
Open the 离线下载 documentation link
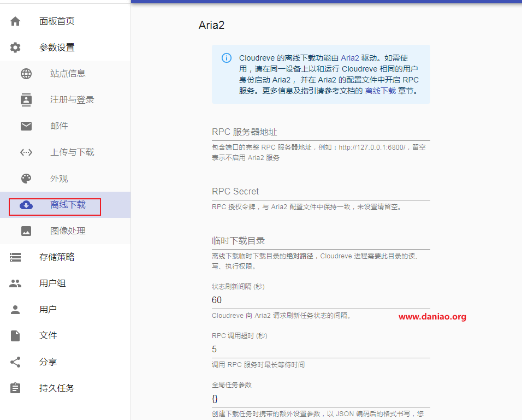point(380,91)
